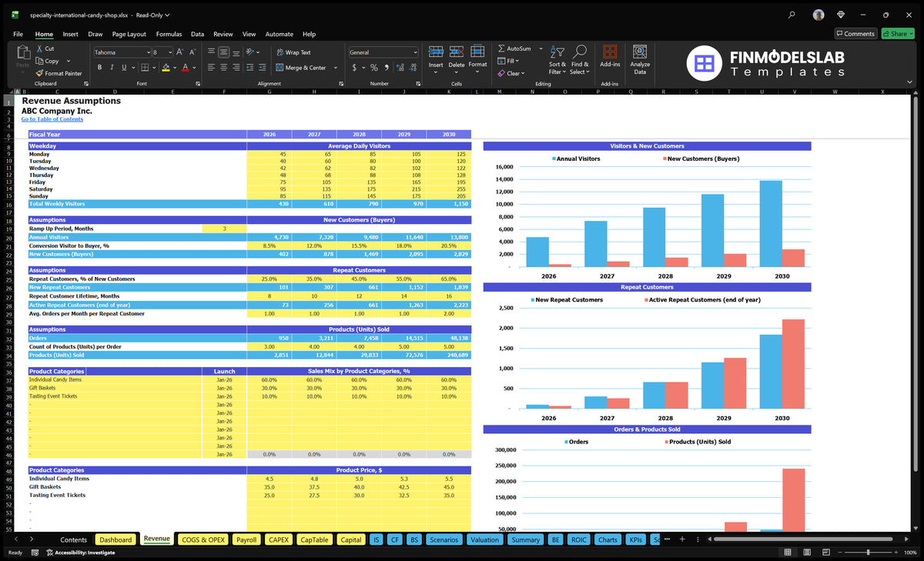Apply the Percent Style format

374,68
